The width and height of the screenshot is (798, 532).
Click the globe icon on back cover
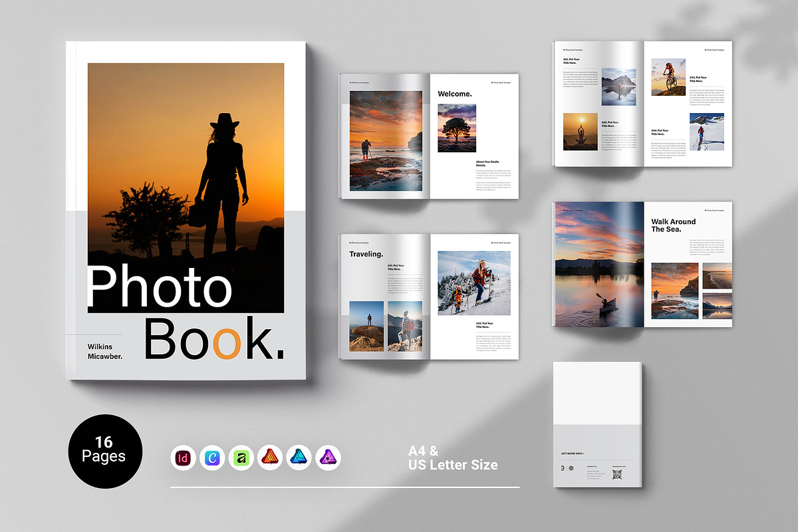[x=571, y=468]
